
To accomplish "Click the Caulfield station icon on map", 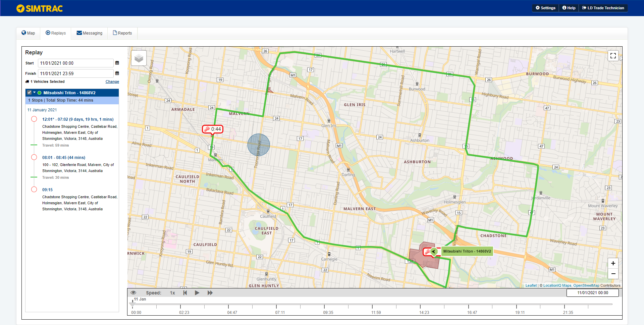I will tap(268, 211).
